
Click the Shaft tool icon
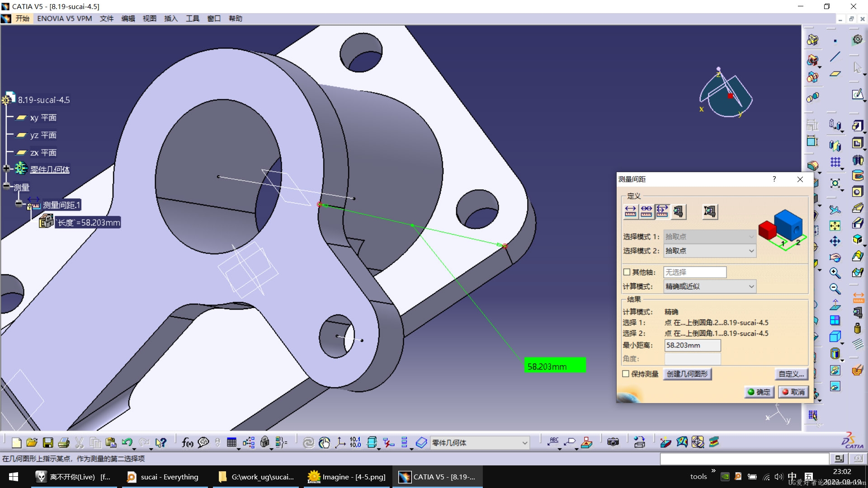point(857,160)
